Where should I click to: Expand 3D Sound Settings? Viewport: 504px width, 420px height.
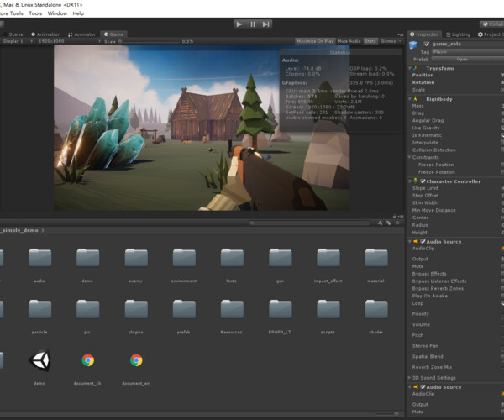click(410, 378)
